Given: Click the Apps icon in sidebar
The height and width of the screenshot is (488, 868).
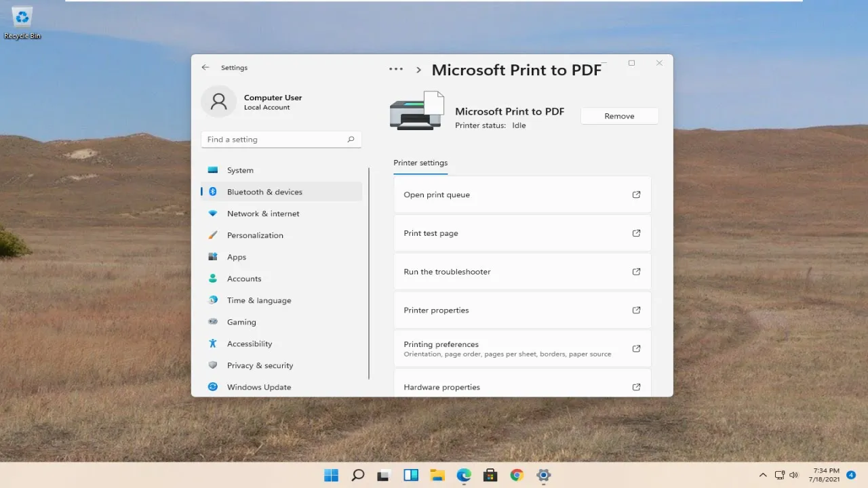Looking at the screenshot, I should point(213,257).
